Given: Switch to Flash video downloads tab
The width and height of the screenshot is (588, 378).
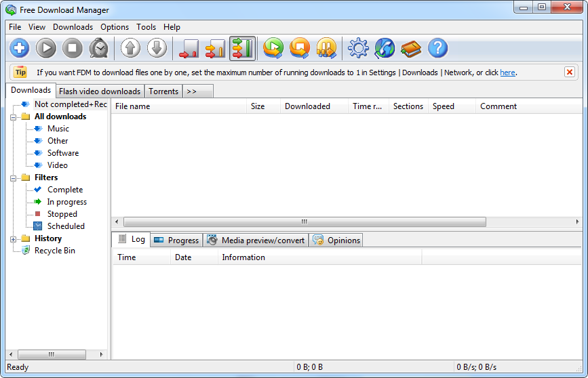Looking at the screenshot, I should pyautogui.click(x=100, y=91).
